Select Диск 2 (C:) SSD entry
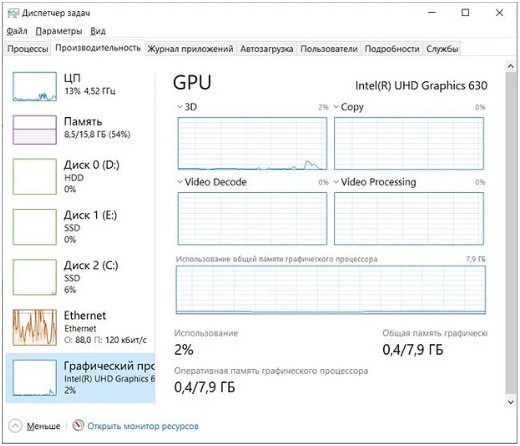 click(80, 277)
